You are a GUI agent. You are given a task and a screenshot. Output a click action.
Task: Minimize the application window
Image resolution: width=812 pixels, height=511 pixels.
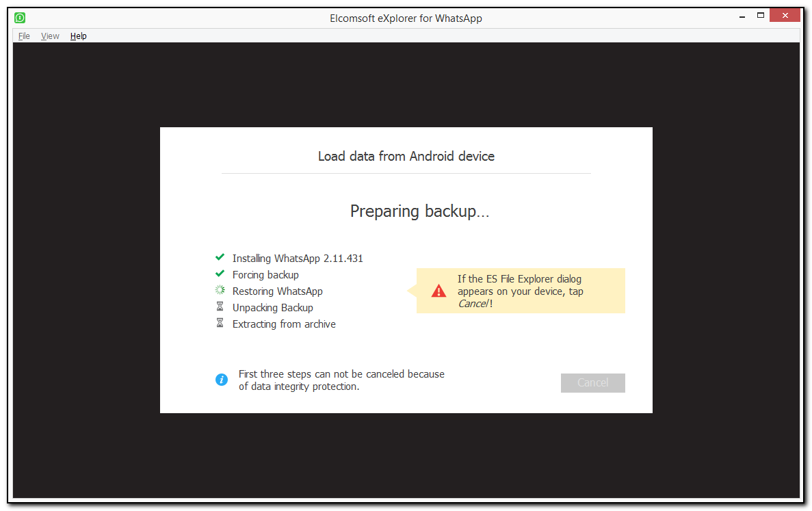coord(741,15)
